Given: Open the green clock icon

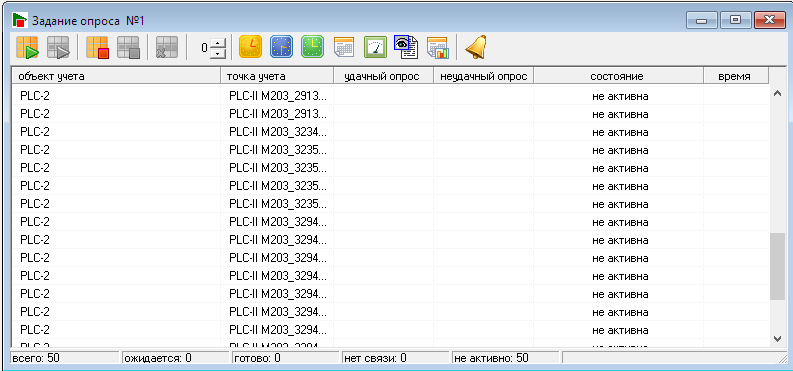Looking at the screenshot, I should click(313, 47).
